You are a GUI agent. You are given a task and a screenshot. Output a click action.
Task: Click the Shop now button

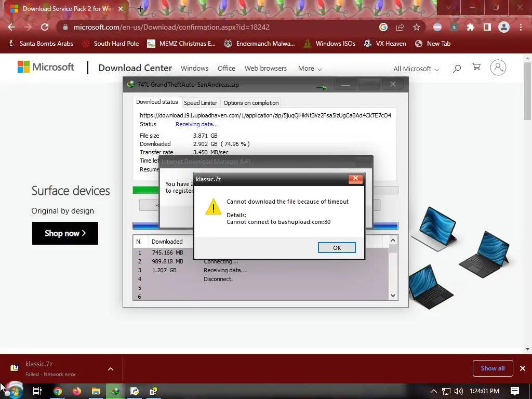click(x=65, y=233)
